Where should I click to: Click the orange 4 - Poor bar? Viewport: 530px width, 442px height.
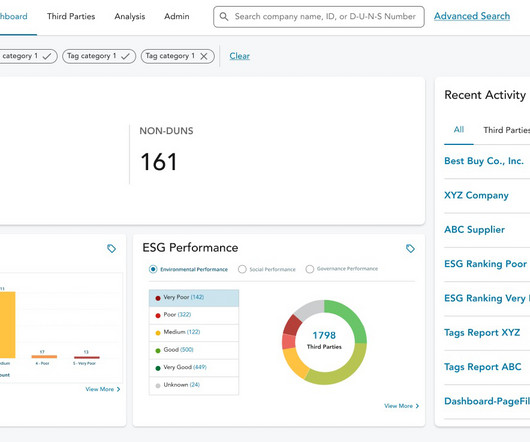(x=44, y=357)
